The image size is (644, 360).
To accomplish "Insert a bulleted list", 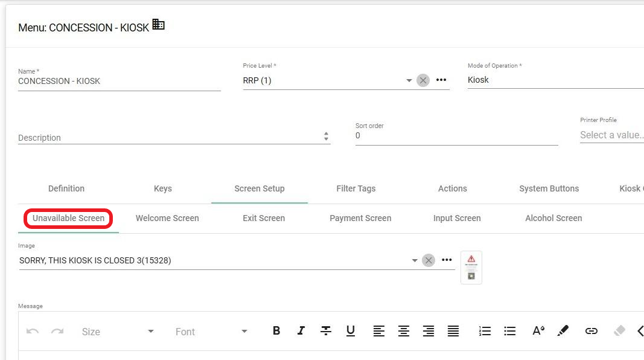I will pos(510,331).
